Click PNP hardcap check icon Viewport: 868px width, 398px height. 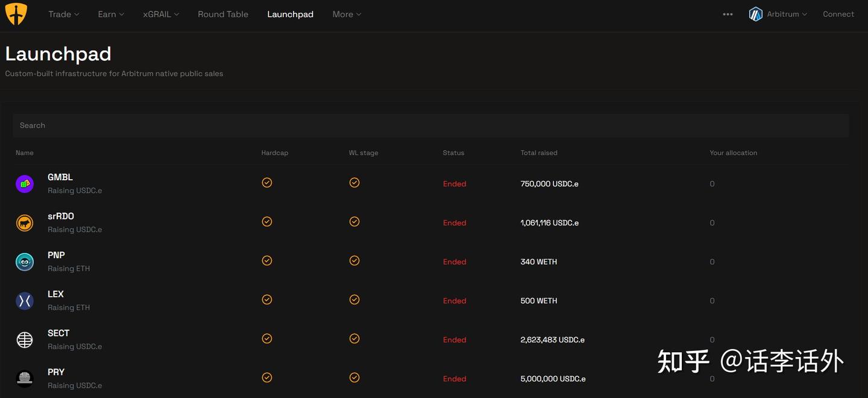click(x=267, y=261)
